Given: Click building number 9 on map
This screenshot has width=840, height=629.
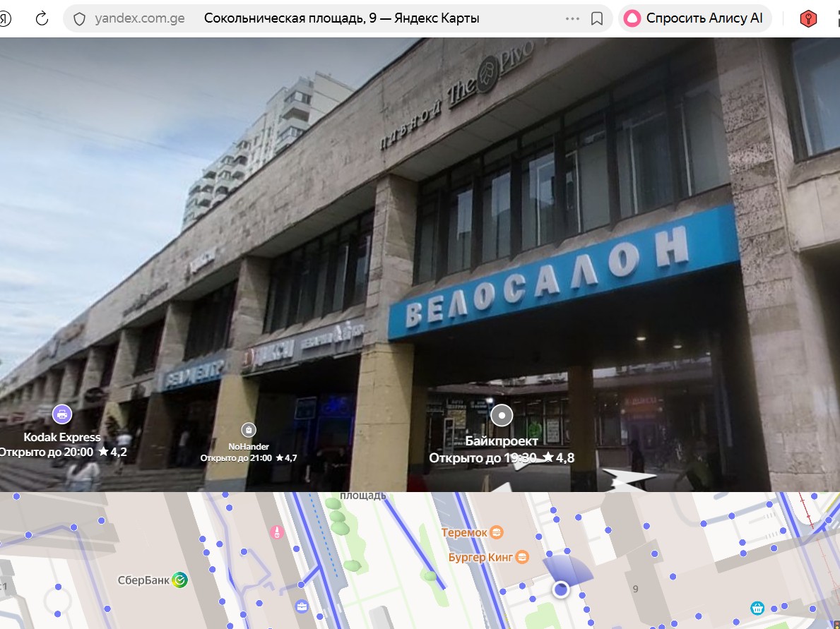Looking at the screenshot, I should pyautogui.click(x=635, y=589).
